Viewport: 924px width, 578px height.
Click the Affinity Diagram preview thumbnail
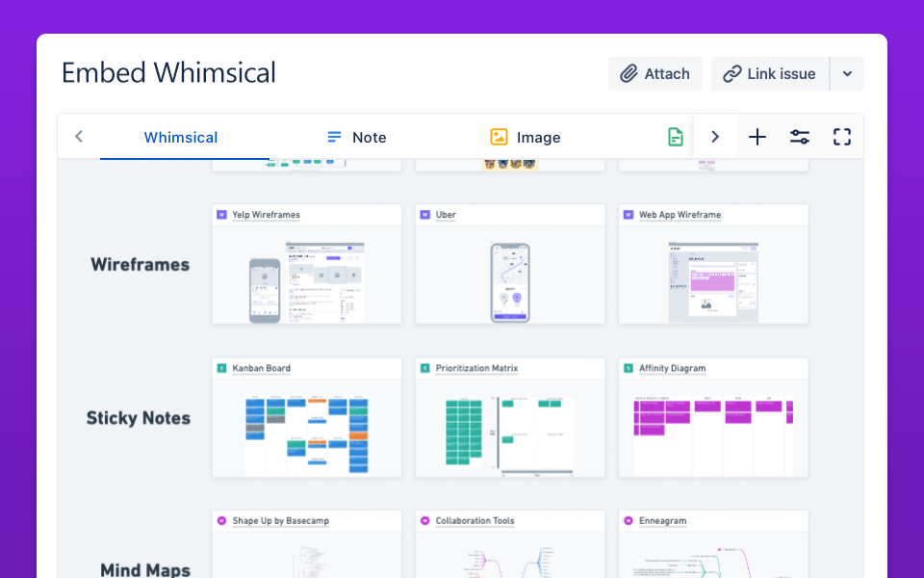(x=713, y=428)
